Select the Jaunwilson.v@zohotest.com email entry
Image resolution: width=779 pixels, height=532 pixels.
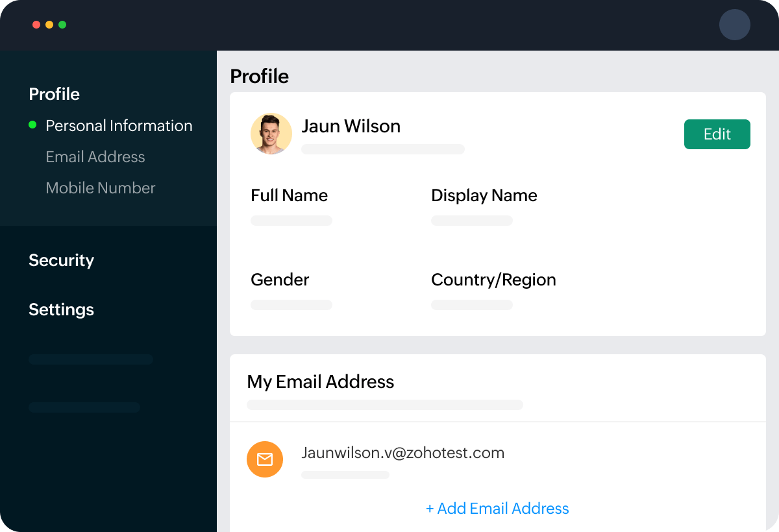402,453
